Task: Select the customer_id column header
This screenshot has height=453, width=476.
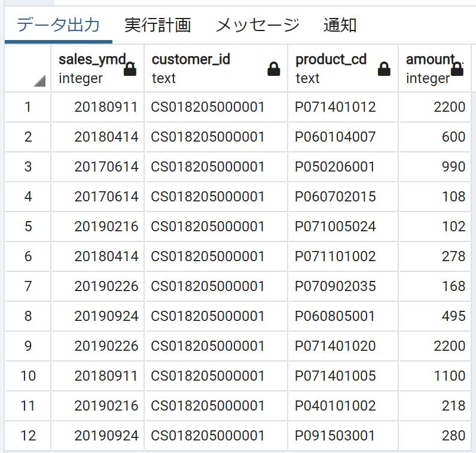Action: pyautogui.click(x=216, y=68)
